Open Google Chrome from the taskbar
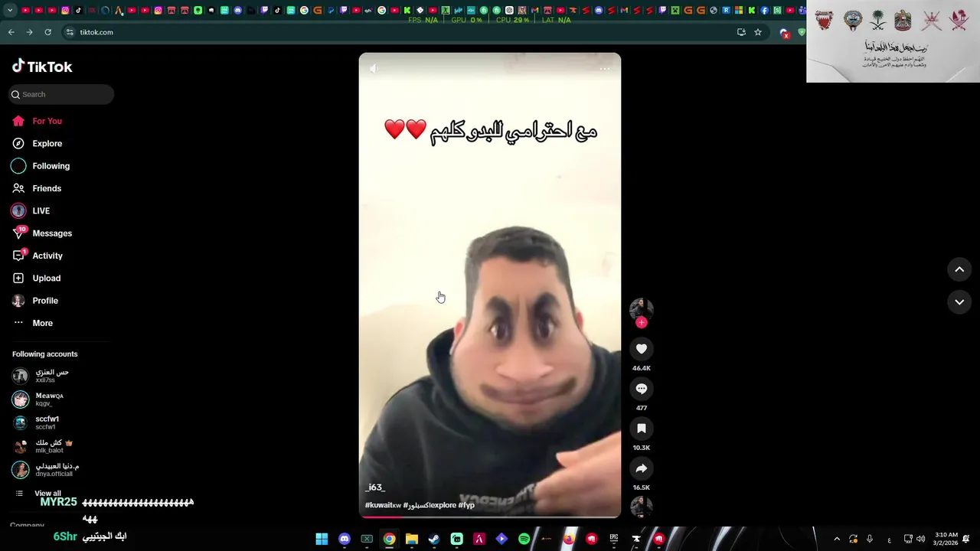The width and height of the screenshot is (980, 551). [389, 539]
